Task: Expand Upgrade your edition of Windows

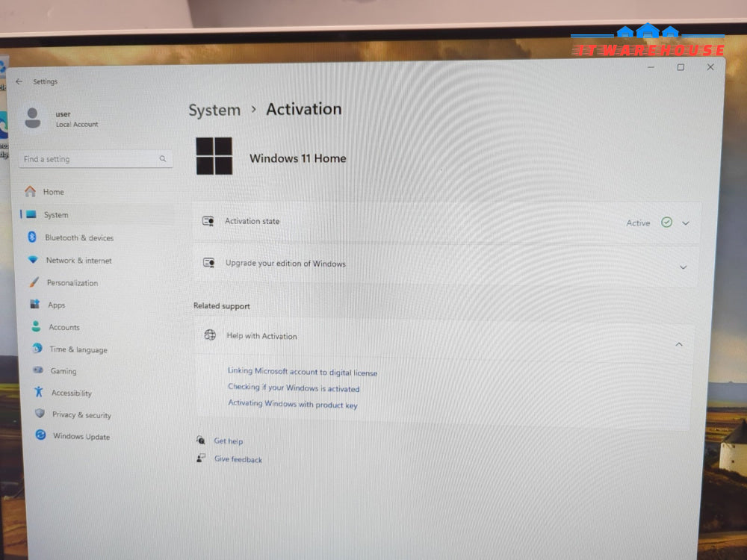Action: coord(446,265)
